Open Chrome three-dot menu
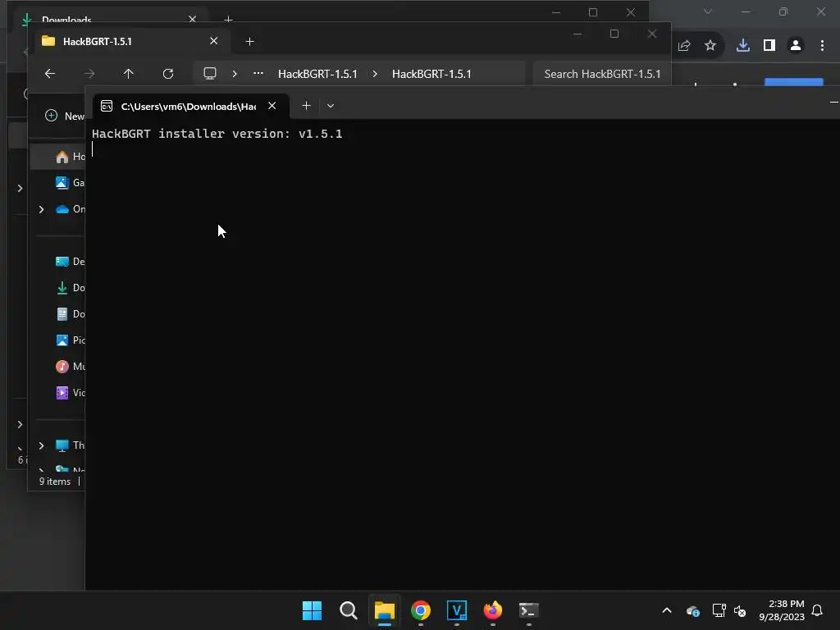The image size is (840, 630). coord(822,46)
